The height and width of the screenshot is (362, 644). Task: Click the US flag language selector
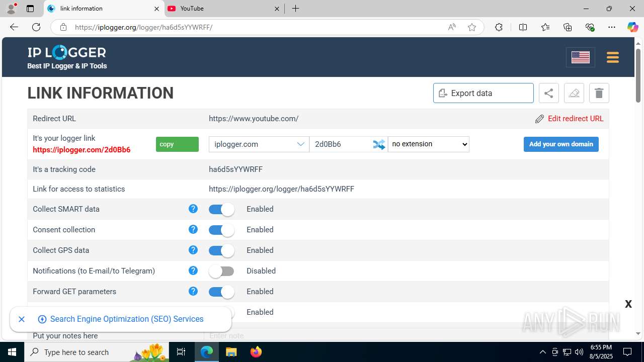581,57
